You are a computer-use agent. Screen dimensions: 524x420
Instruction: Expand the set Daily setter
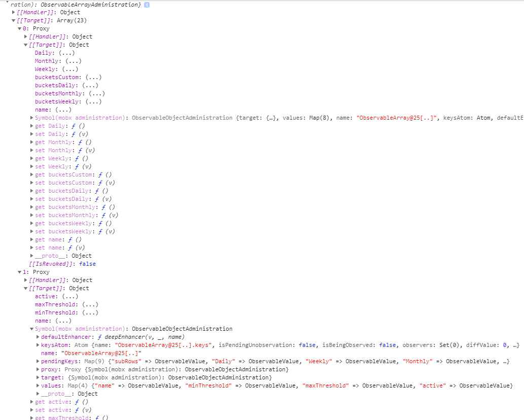(32, 134)
